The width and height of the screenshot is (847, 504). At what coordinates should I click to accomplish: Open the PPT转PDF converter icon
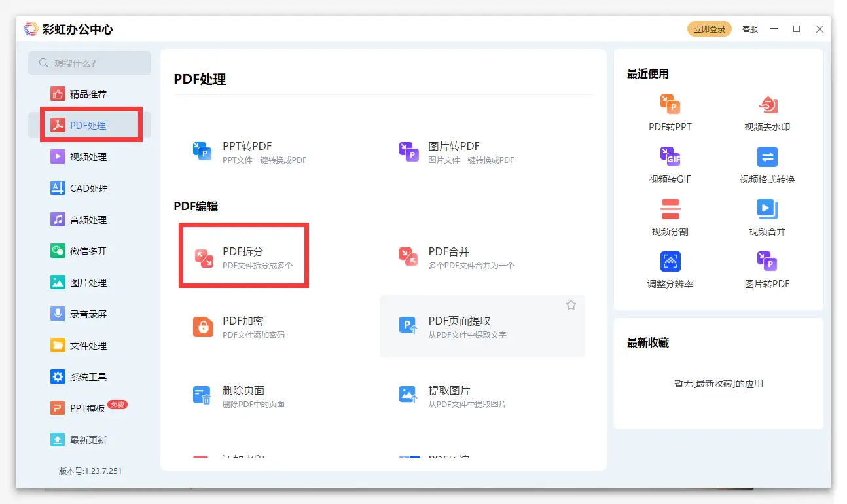tap(202, 151)
